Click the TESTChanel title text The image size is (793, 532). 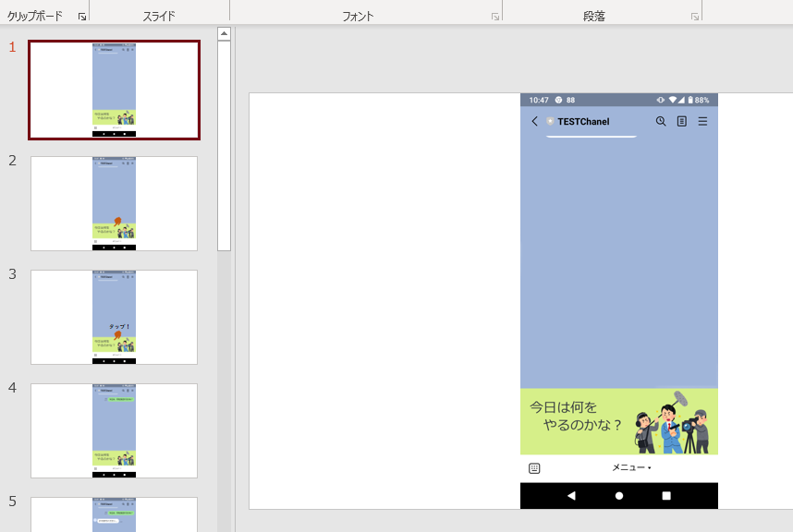click(583, 121)
